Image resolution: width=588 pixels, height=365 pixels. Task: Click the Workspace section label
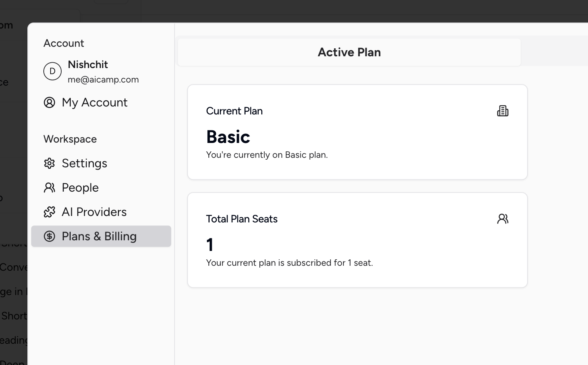point(70,139)
